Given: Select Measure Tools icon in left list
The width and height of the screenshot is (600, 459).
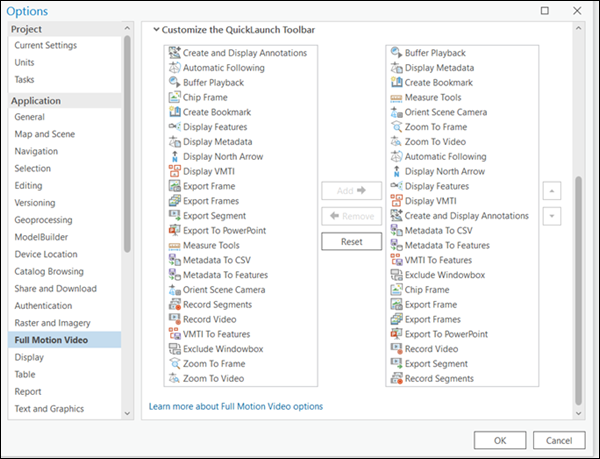Looking at the screenshot, I should point(174,246).
